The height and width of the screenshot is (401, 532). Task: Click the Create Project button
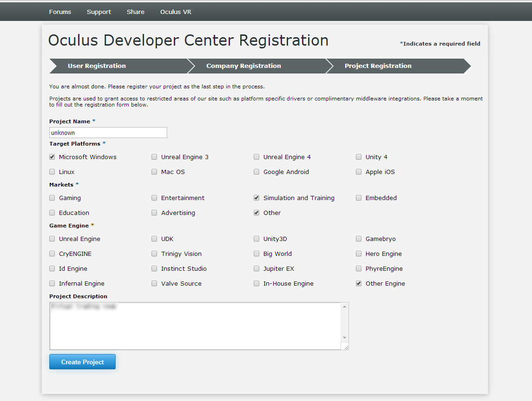point(82,362)
